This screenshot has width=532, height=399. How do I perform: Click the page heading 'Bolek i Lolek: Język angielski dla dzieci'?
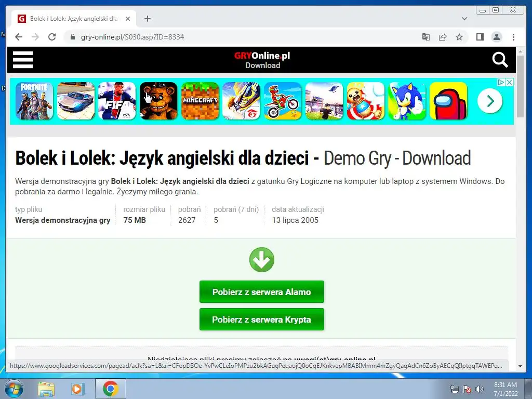click(x=162, y=158)
